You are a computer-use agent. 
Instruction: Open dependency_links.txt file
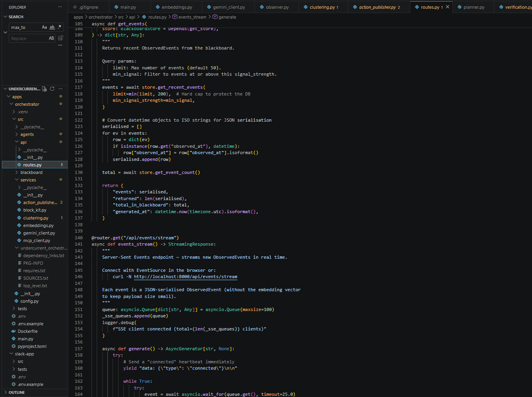[44, 256]
